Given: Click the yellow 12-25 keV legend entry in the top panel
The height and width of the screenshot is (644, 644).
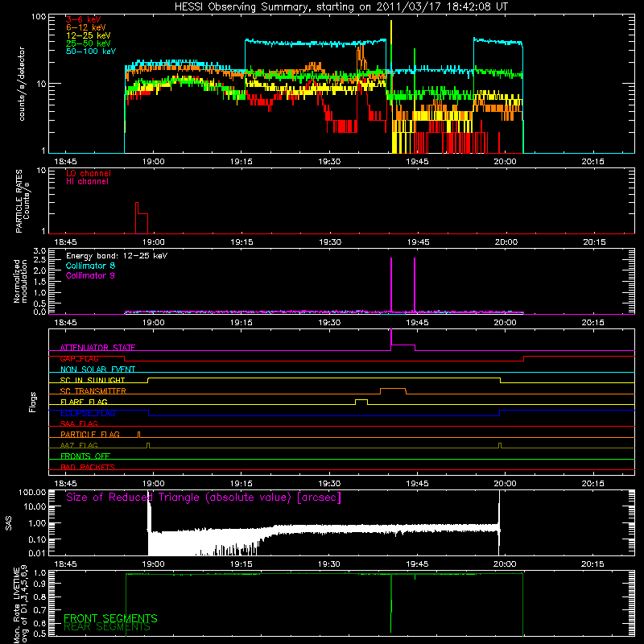Looking at the screenshot, I should pyautogui.click(x=89, y=35).
